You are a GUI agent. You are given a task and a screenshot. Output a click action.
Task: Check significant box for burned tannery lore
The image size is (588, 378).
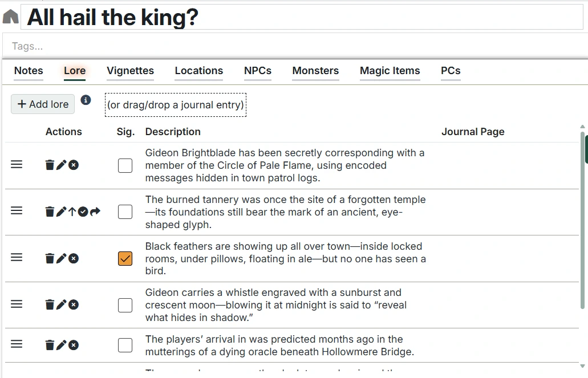125,212
